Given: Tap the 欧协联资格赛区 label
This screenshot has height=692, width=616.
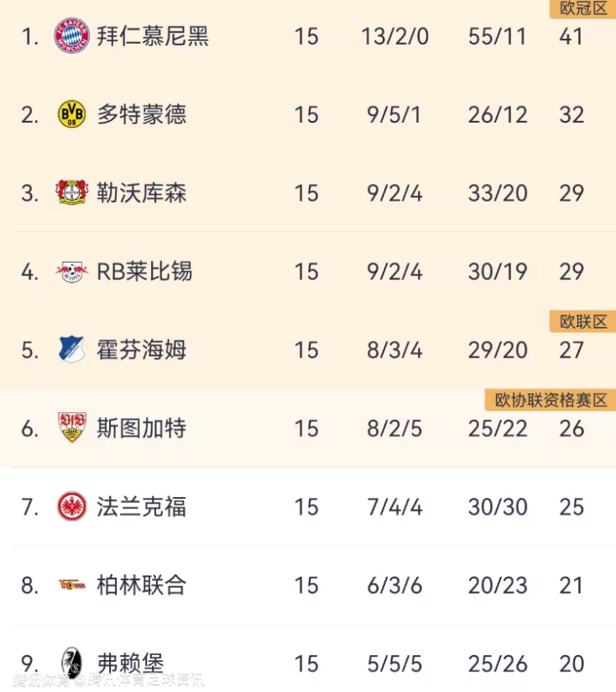Looking at the screenshot, I should point(551,400).
